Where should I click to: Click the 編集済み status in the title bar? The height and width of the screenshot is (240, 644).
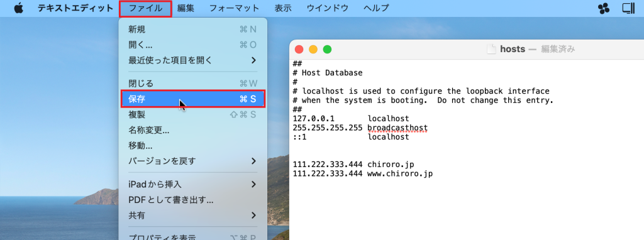click(558, 49)
